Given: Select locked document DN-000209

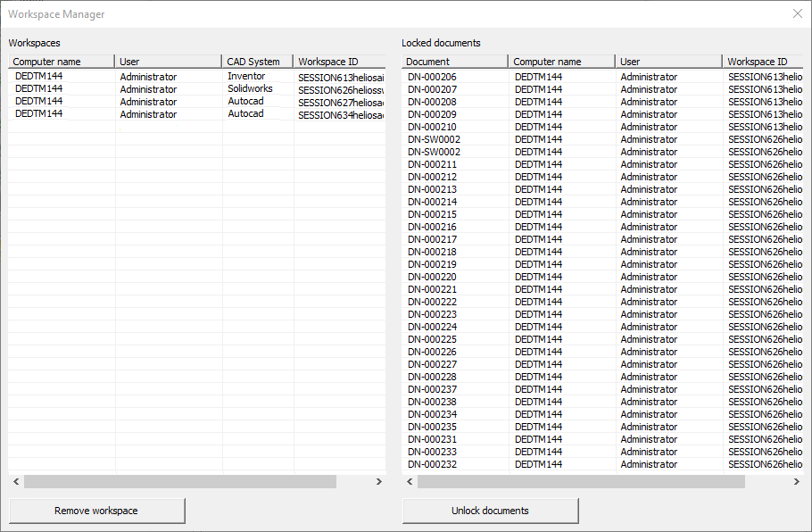Looking at the screenshot, I should (x=603, y=114).
